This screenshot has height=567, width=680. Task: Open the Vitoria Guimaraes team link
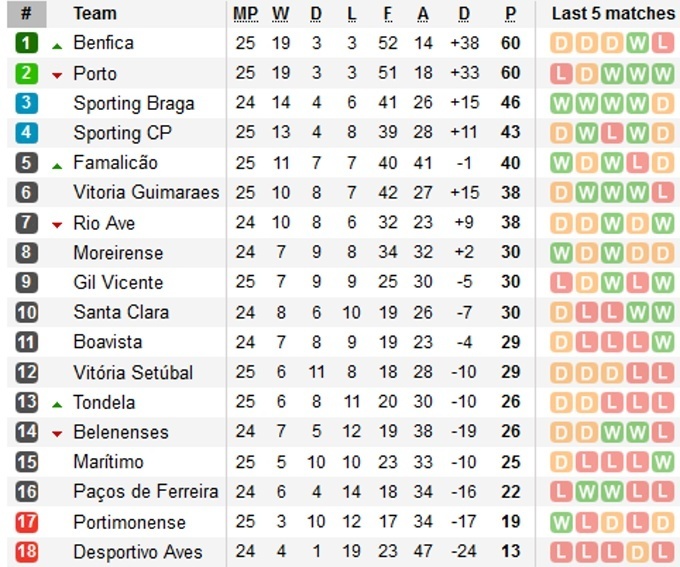146,193
